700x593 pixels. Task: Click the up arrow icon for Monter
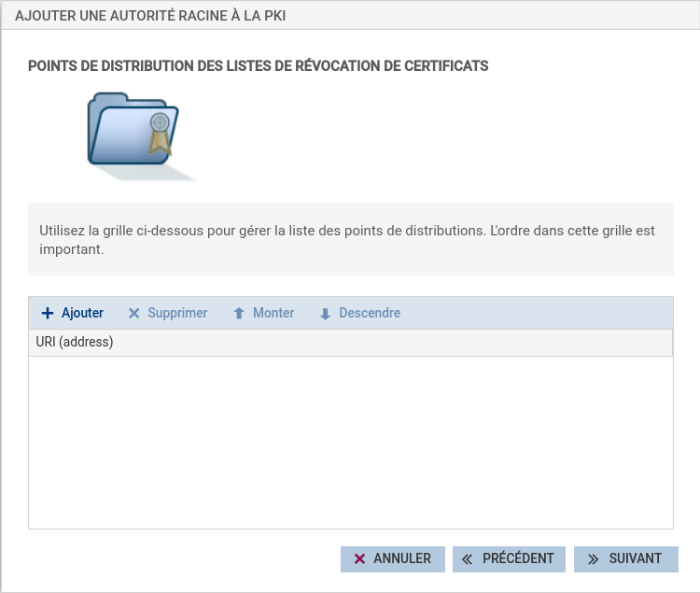[239, 314]
